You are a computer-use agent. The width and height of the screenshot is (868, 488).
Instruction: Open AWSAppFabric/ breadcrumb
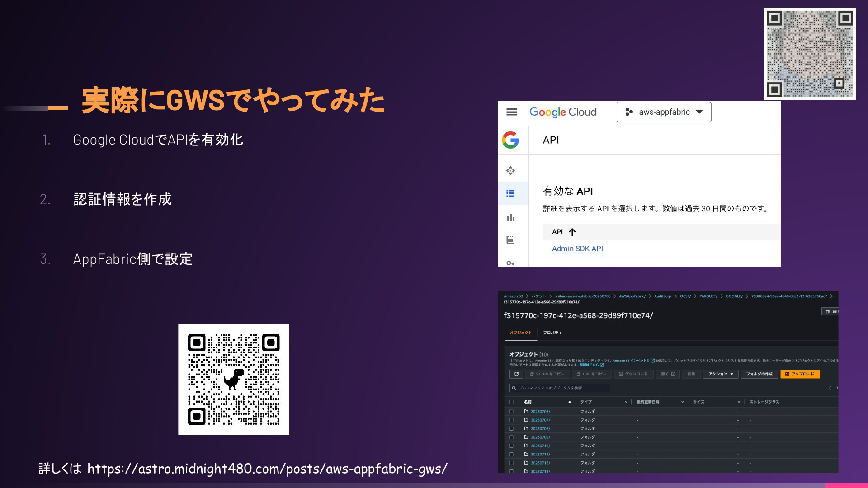(x=632, y=296)
